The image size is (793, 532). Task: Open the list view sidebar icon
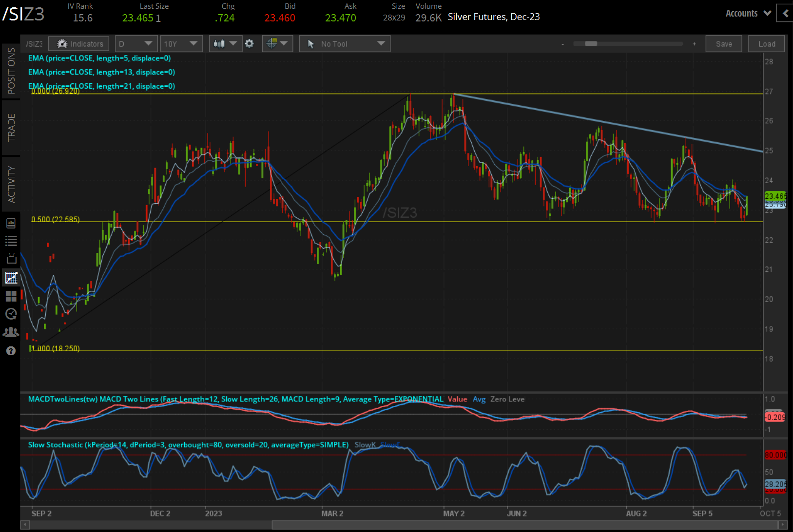point(11,241)
